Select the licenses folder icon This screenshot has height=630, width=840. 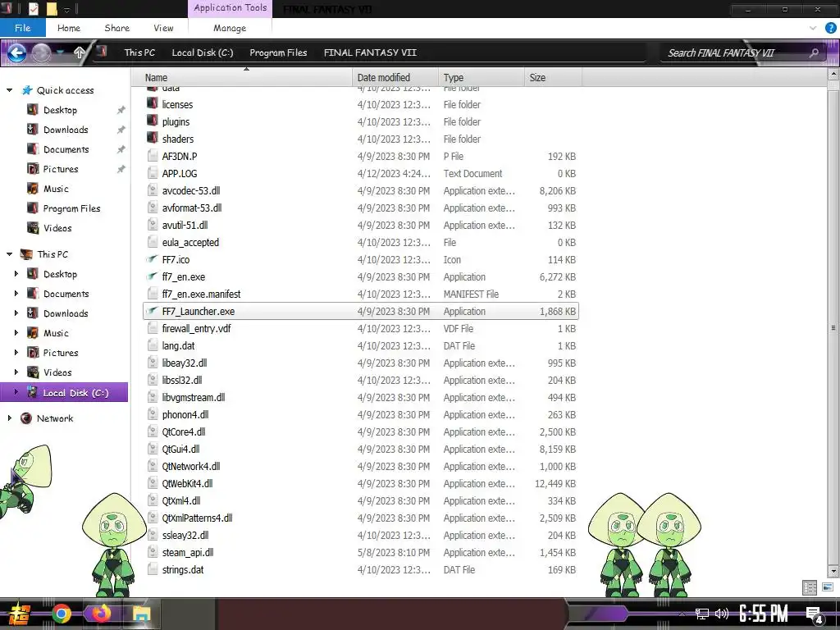tap(153, 104)
